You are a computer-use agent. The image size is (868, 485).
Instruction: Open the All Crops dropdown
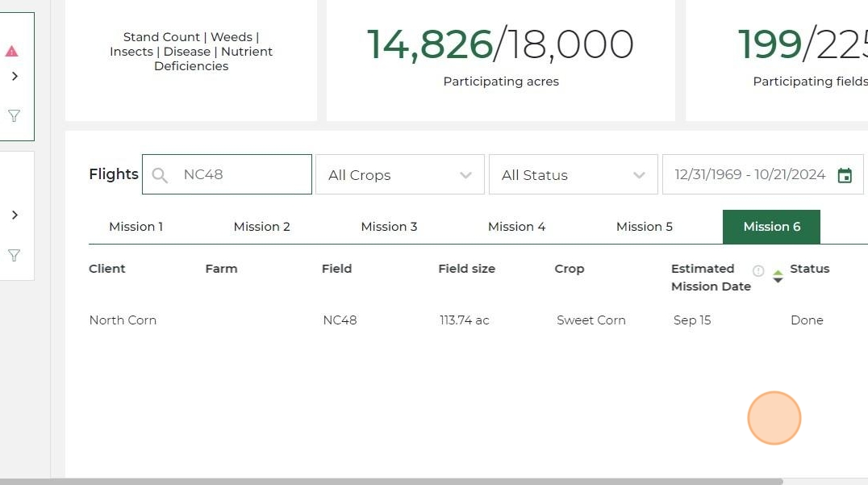(399, 175)
